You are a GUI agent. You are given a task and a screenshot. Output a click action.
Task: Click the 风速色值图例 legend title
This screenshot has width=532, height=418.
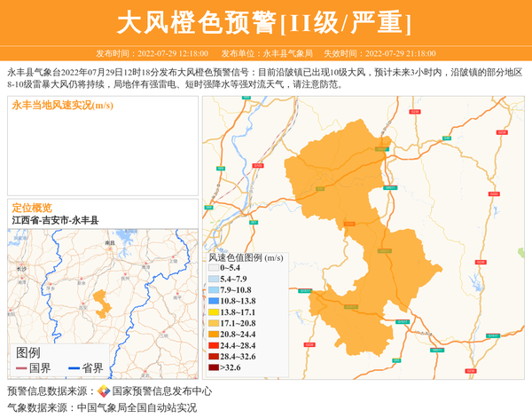click(x=246, y=257)
